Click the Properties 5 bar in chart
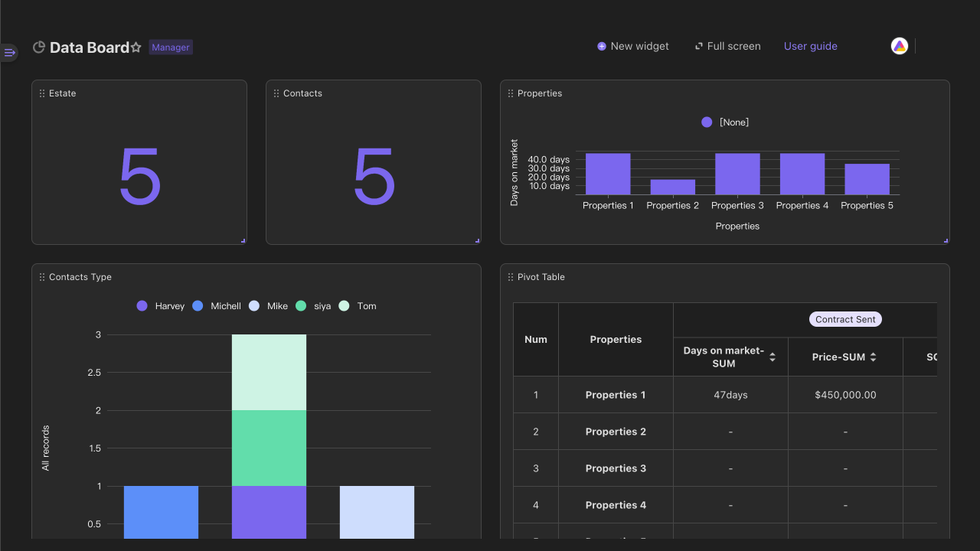This screenshot has width=980, height=551. point(867,179)
